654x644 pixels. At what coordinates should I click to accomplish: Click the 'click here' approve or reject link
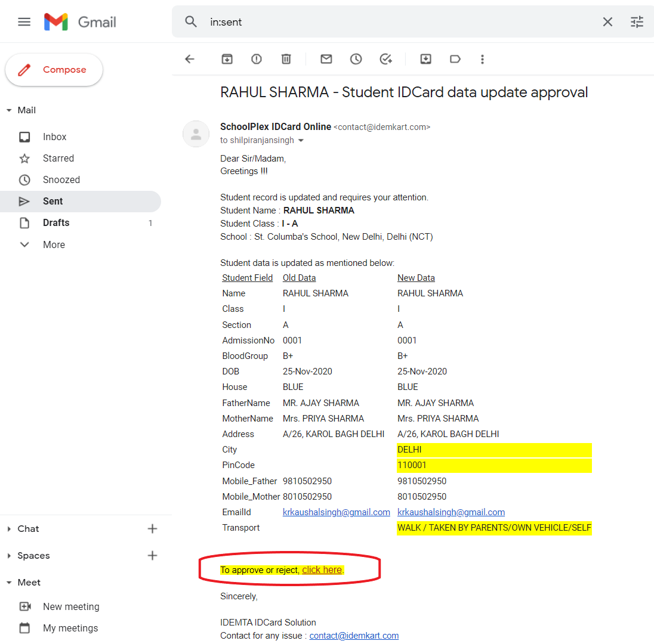click(322, 570)
